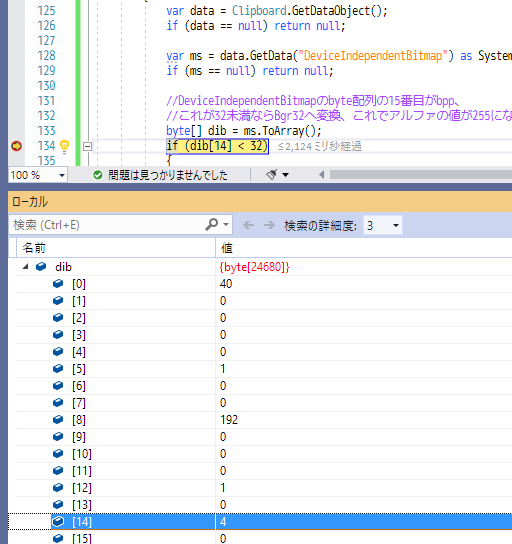Click the magnifier search icon

tap(211, 224)
